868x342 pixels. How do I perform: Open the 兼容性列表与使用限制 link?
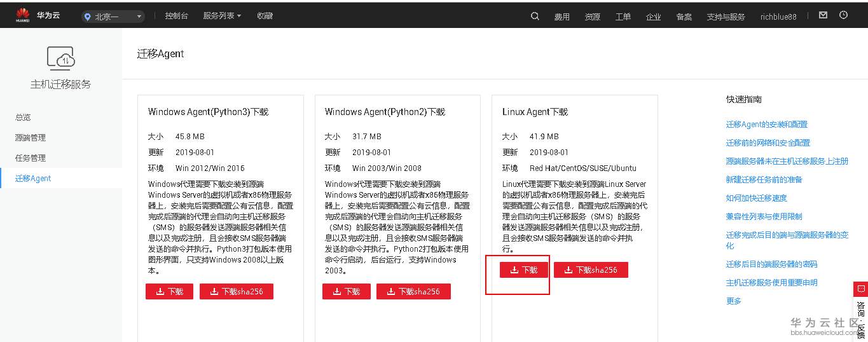pos(764,217)
